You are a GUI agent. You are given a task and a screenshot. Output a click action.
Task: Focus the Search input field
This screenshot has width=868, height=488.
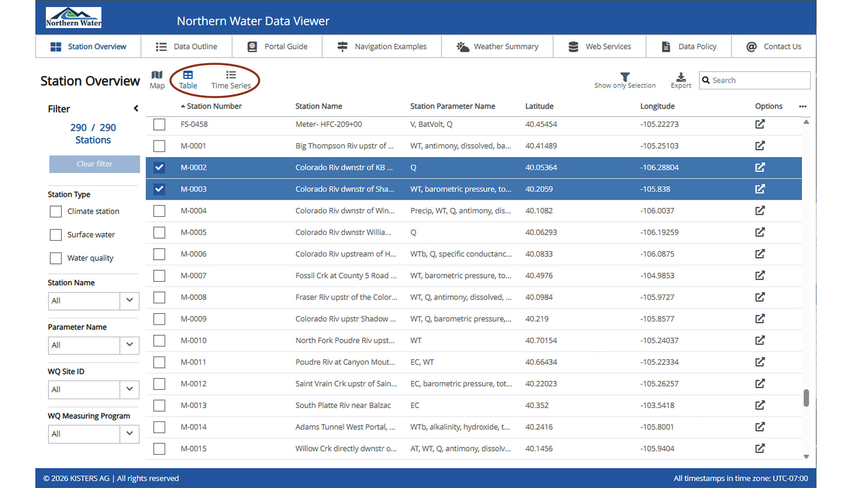[755, 80]
